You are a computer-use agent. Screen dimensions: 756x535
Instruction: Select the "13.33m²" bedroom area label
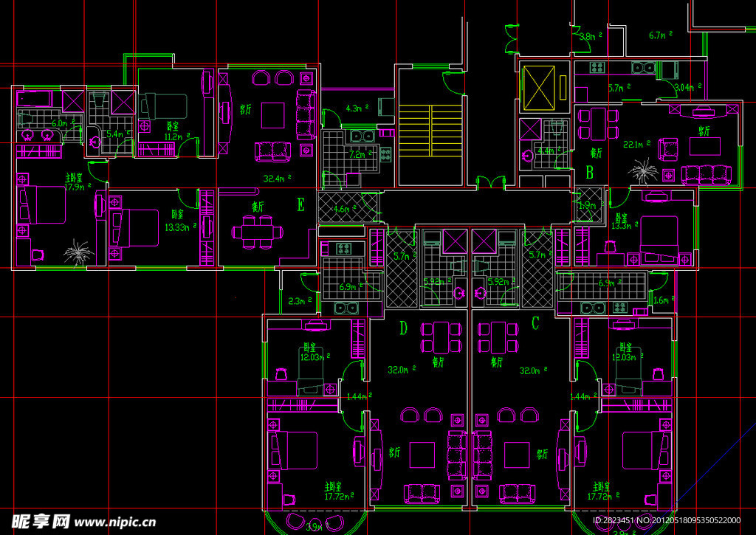(181, 227)
